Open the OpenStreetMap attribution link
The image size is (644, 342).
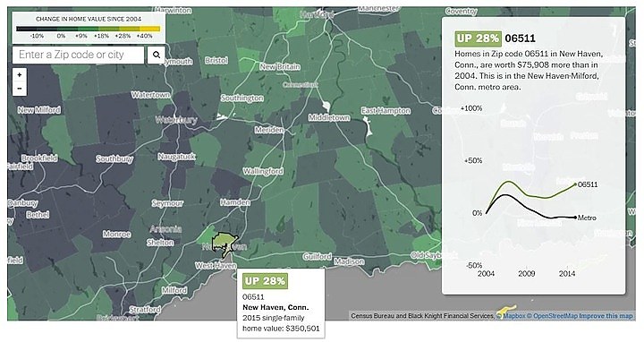553,316
